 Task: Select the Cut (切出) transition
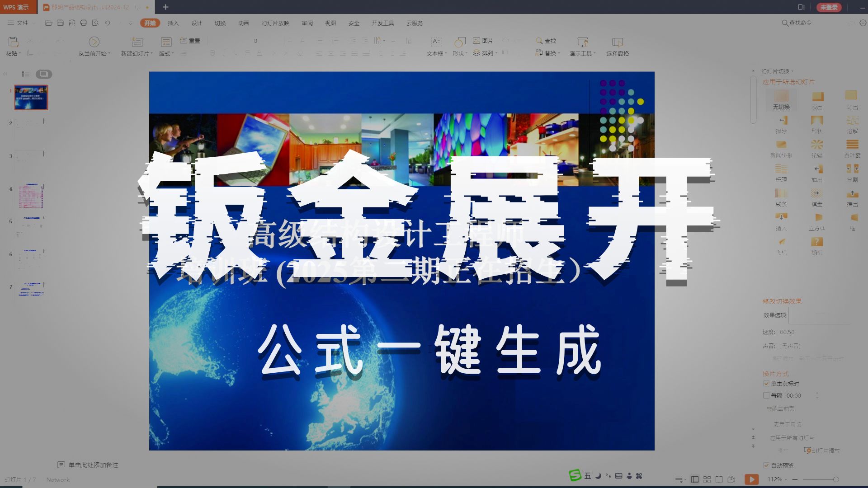(852, 100)
